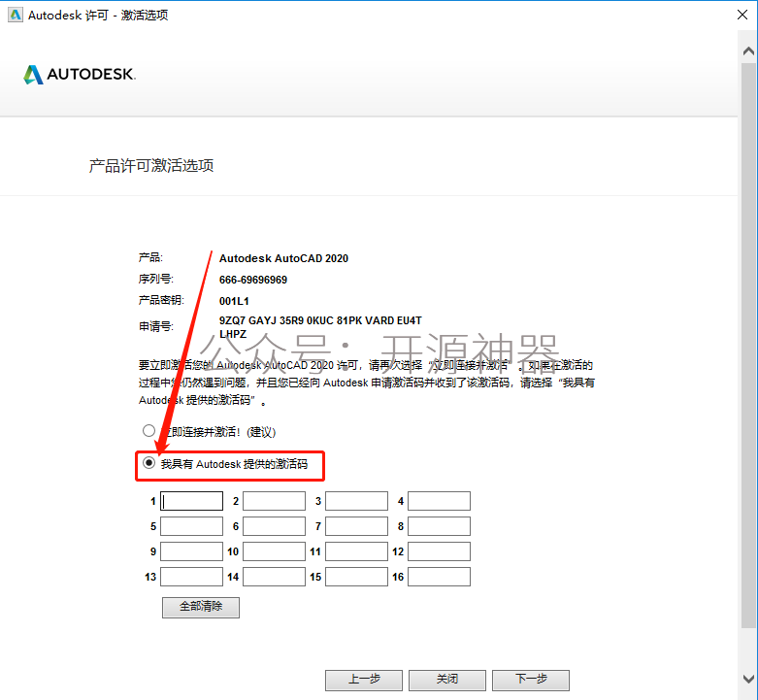Viewport: 758px width, 700px height.
Task: Click the serial number 666-69696969
Action: click(253, 280)
